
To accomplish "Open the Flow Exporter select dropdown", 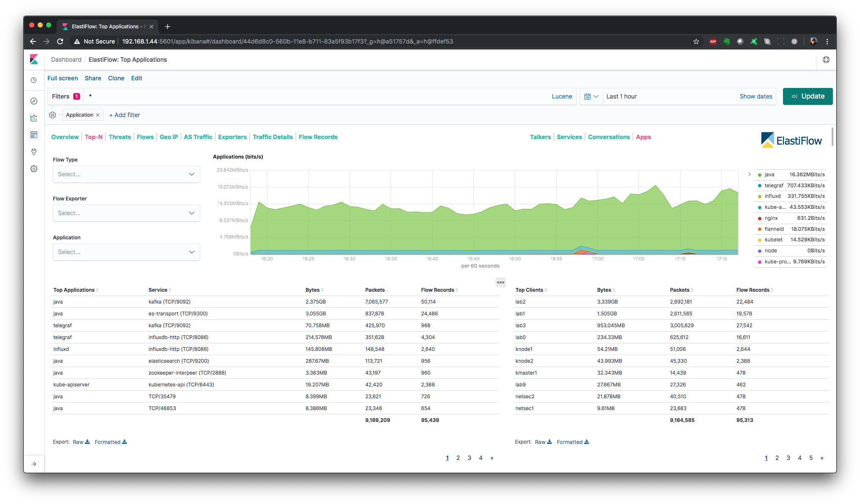I will (x=126, y=213).
